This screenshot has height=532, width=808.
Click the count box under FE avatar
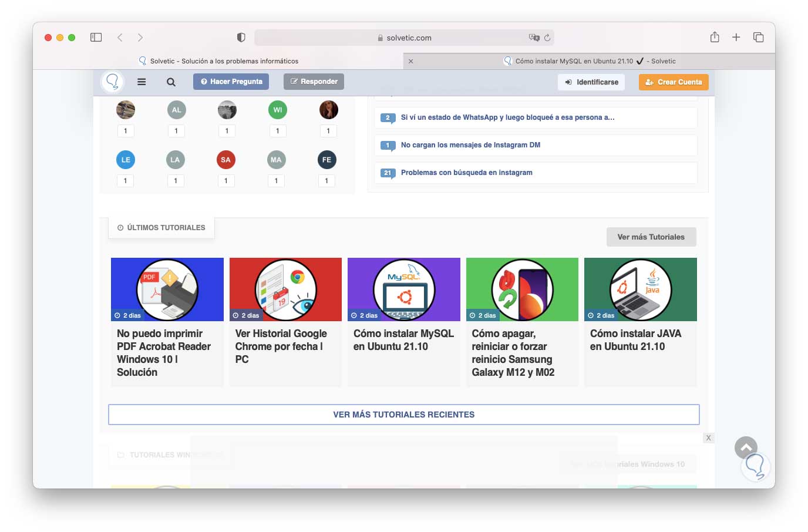click(x=326, y=181)
